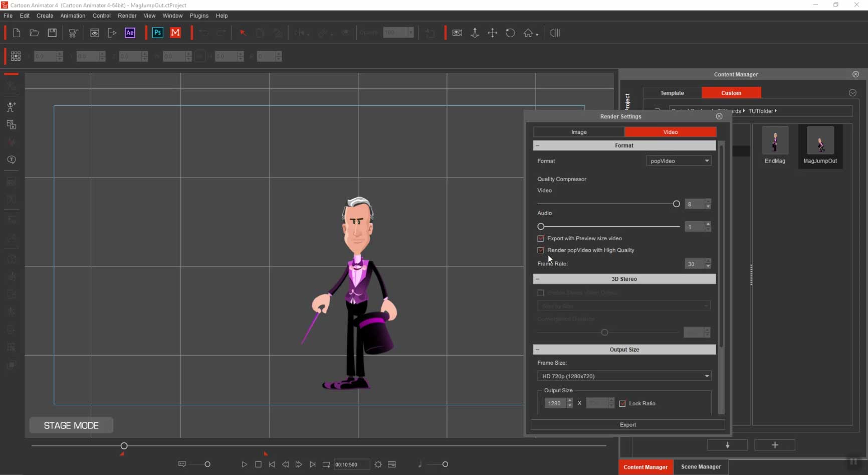Switch to the Image tab in Render Settings
The image size is (868, 475).
(x=579, y=132)
